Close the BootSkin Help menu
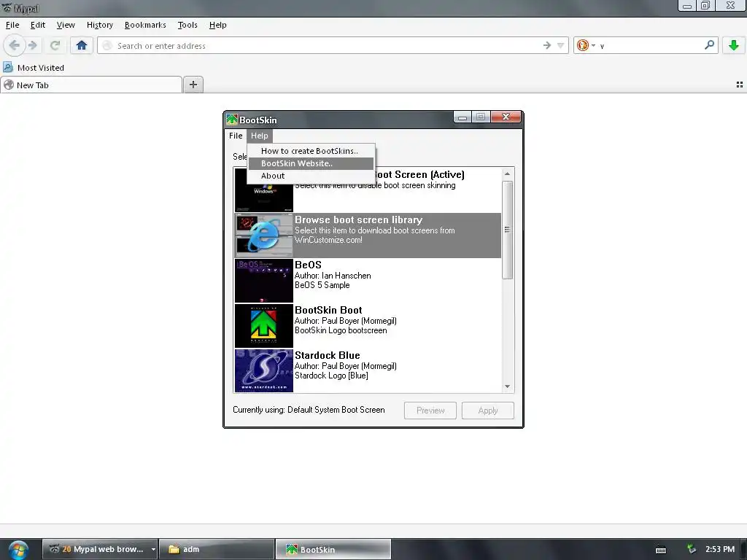The image size is (747, 560). (x=260, y=136)
